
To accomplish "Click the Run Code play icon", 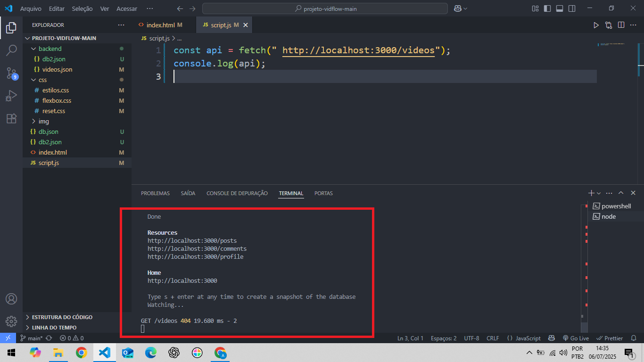I will click(596, 25).
